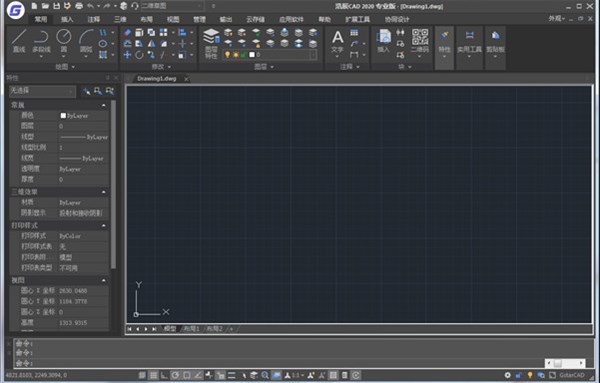Image resolution: width=600 pixels, height=383 pixels.
Task: Toggle snap mode in status bar
Action: 142,375
